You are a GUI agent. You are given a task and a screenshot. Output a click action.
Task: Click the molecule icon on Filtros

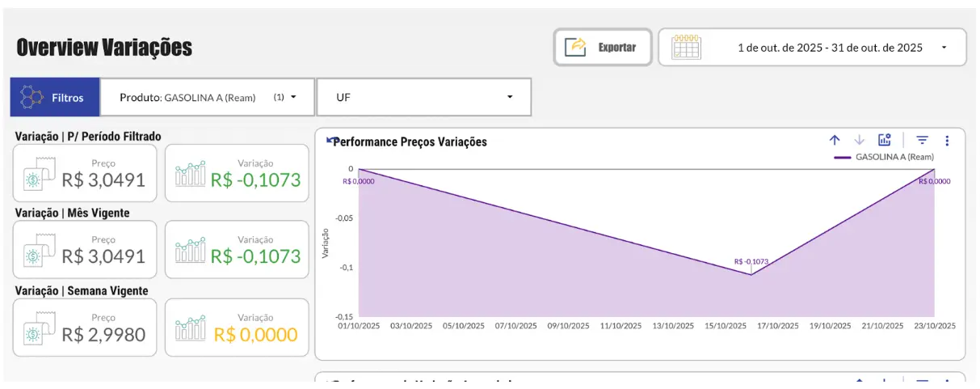32,97
